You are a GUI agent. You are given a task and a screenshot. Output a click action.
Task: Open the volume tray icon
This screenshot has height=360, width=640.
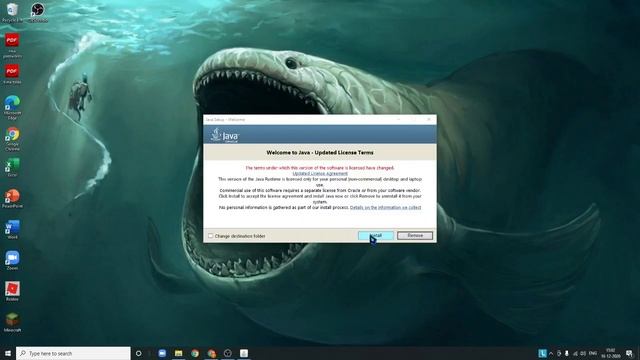[583, 353]
